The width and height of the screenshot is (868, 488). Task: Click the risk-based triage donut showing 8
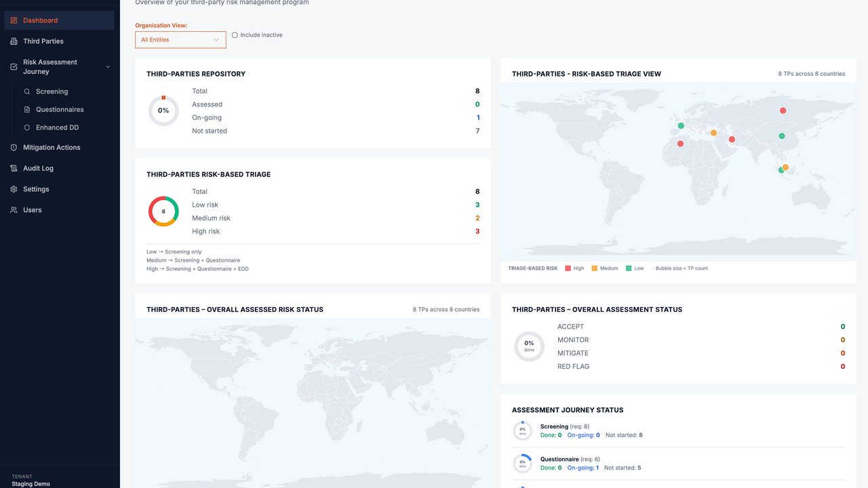pos(163,211)
